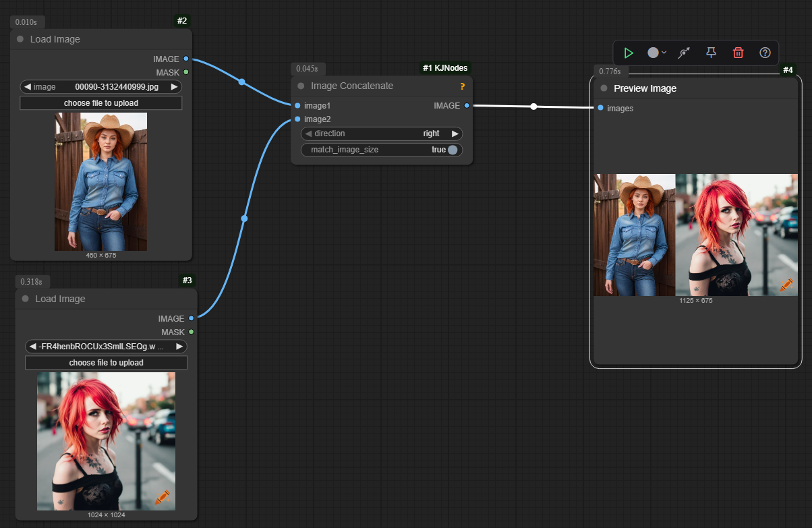Click the Preview Image title

click(645, 88)
